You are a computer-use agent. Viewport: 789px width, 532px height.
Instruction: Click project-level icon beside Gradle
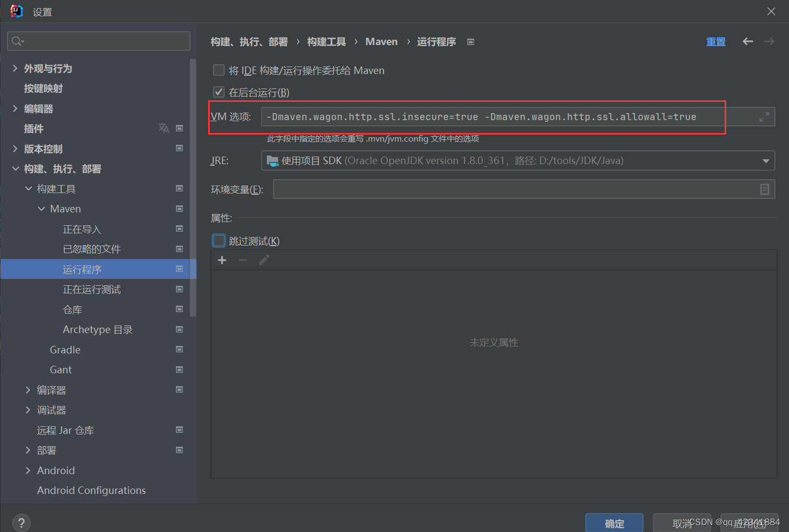point(180,349)
